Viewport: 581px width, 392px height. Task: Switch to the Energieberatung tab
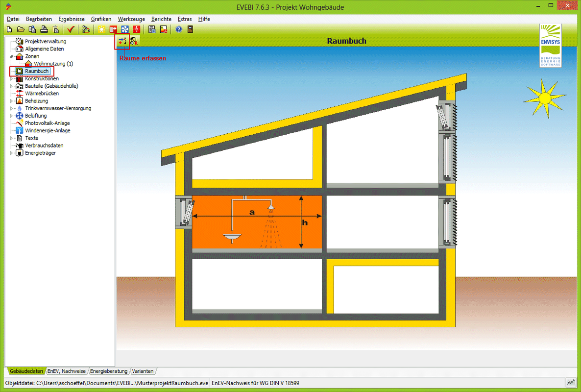point(109,371)
